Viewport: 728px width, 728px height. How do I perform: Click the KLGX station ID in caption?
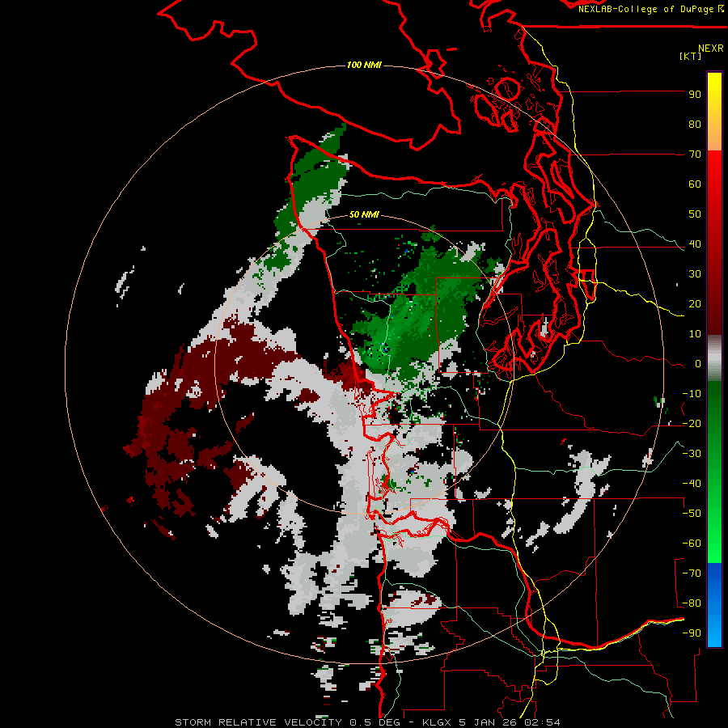[x=438, y=722]
